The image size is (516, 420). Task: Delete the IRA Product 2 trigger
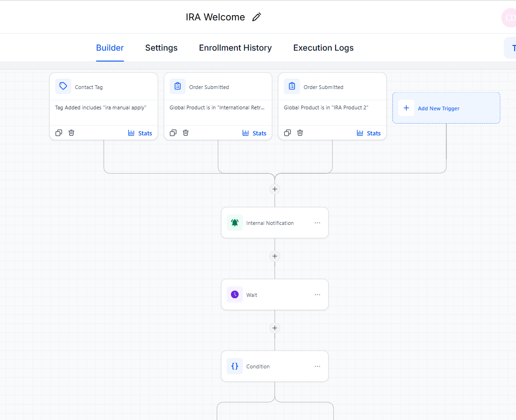tap(300, 133)
